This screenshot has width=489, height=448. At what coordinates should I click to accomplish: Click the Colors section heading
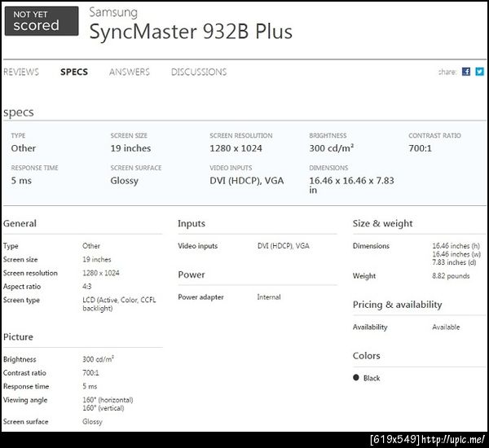(x=367, y=356)
